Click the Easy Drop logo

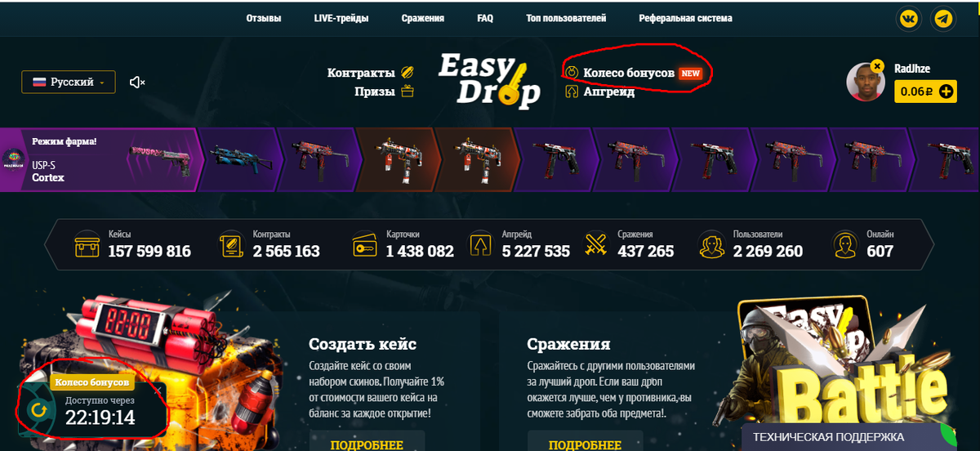click(x=489, y=82)
